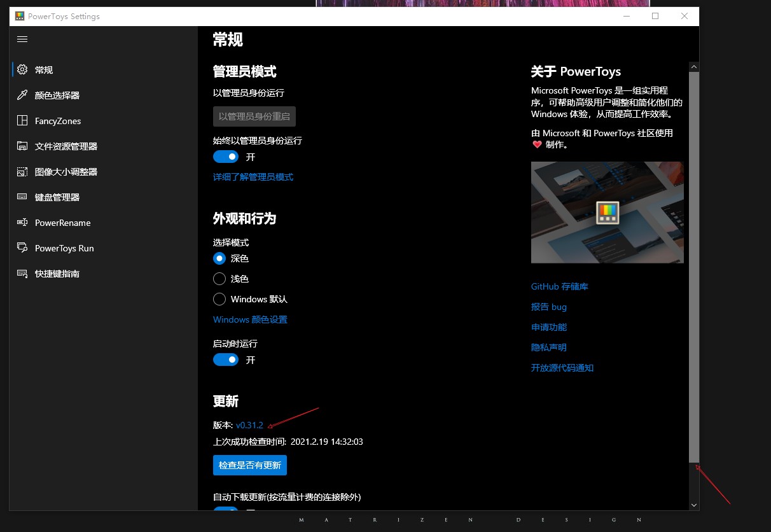Select Windows 默认 color mode
The image size is (771, 532).
coord(219,299)
